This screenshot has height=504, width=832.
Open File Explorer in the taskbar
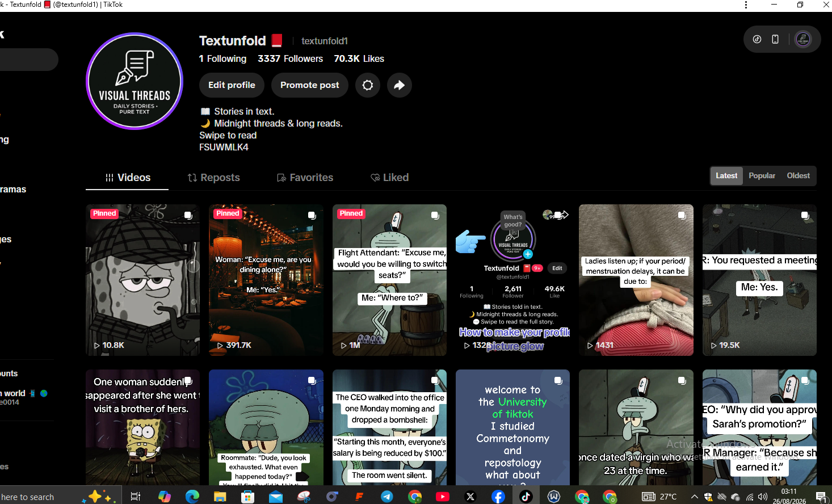(220, 497)
